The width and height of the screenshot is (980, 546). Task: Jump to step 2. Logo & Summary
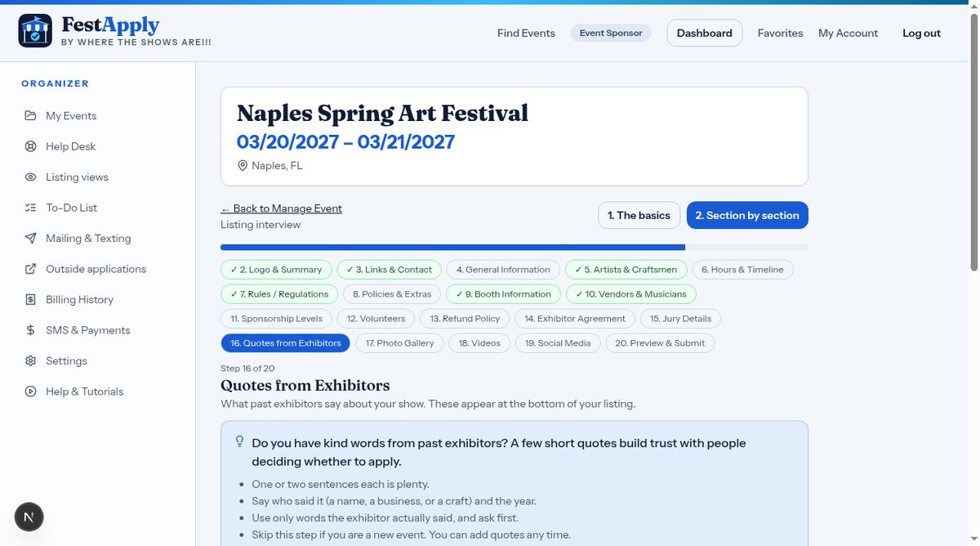276,270
